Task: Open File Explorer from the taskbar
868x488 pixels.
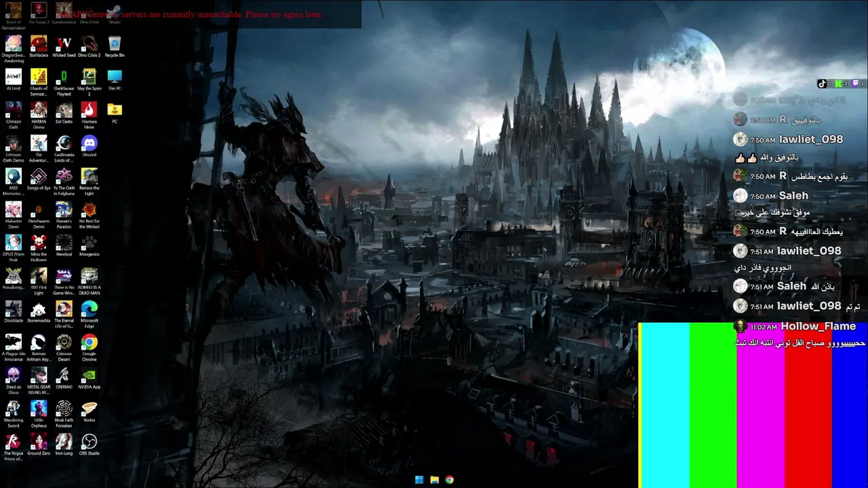Action: 434,480
